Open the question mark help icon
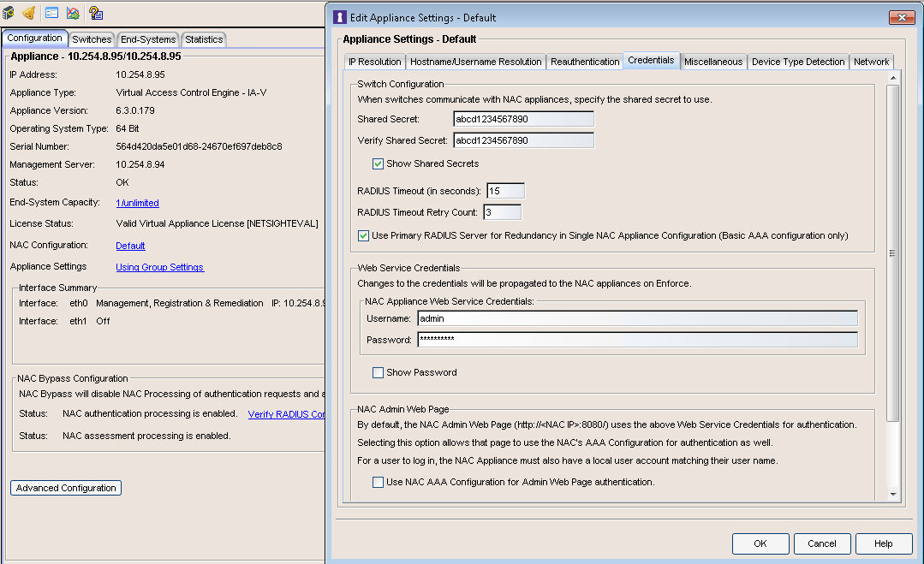 95,12
